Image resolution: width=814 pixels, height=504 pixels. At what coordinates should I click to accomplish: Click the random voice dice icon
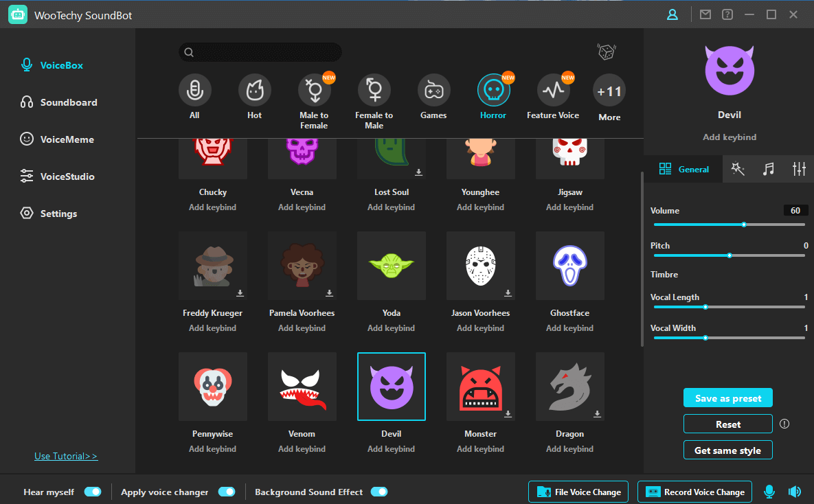606,51
